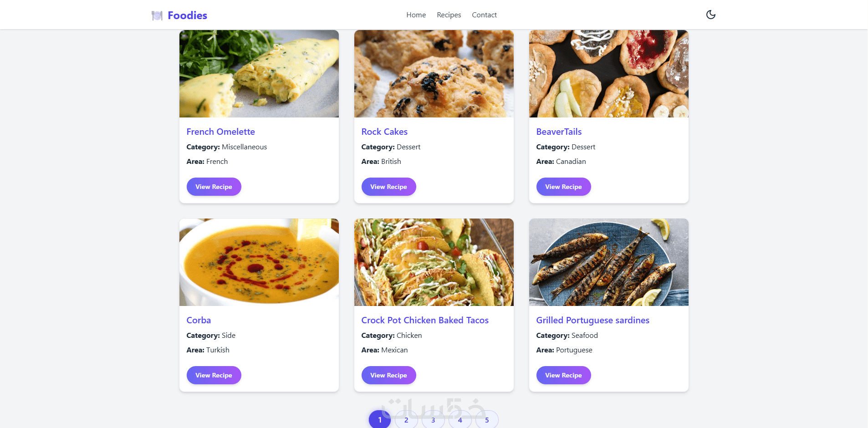Image resolution: width=868 pixels, height=428 pixels.
Task: Go to pagination page 2
Action: [x=406, y=420]
